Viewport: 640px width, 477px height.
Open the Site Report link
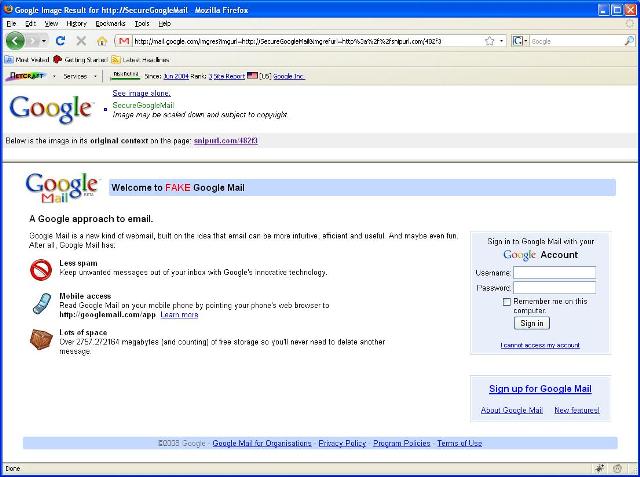click(x=227, y=76)
